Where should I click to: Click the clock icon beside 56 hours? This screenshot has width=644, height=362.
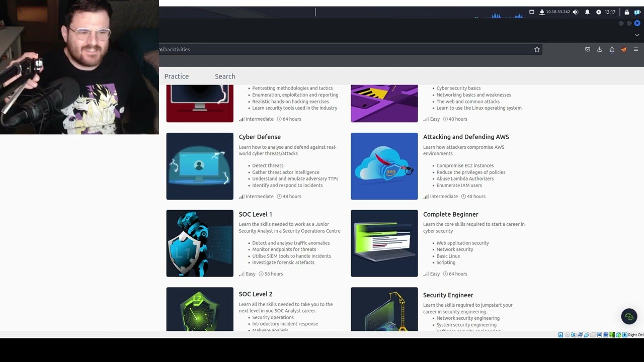[x=261, y=274]
